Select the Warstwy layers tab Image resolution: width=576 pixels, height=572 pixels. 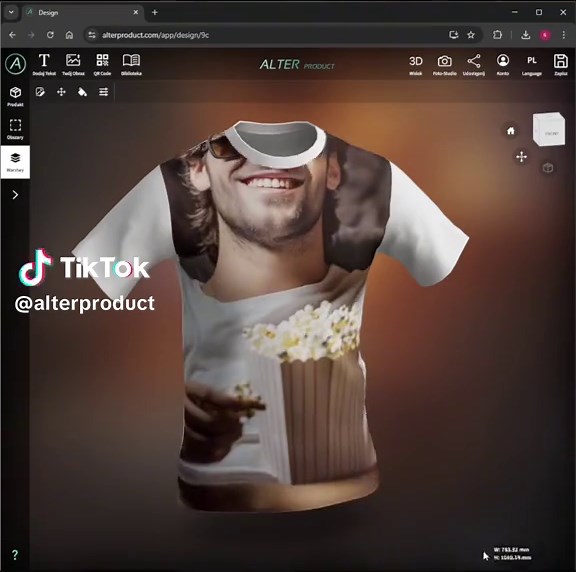tap(15, 162)
